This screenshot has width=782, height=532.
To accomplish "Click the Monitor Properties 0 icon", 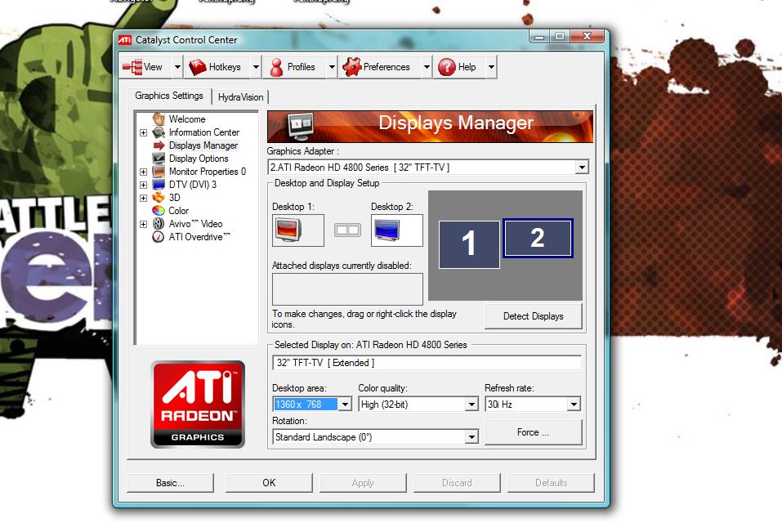I will click(159, 172).
